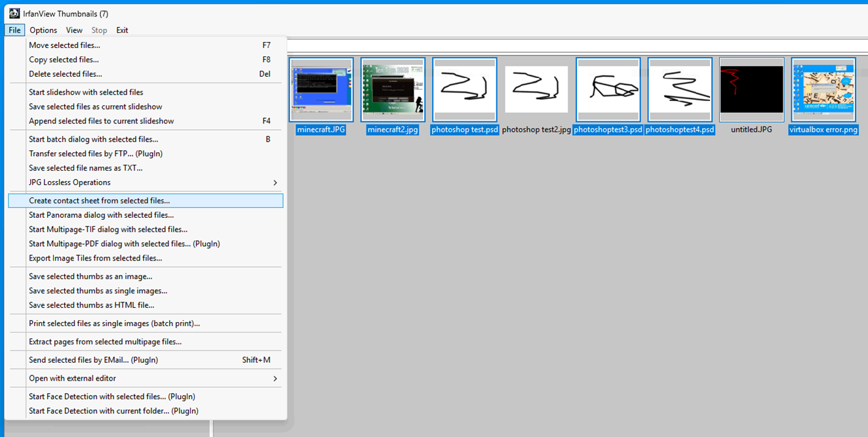This screenshot has height=437, width=868.
Task: Select Start batch dialog with selected files
Action: tap(93, 139)
